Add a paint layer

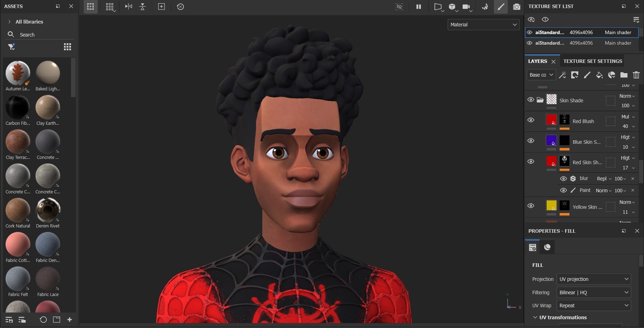point(587,75)
